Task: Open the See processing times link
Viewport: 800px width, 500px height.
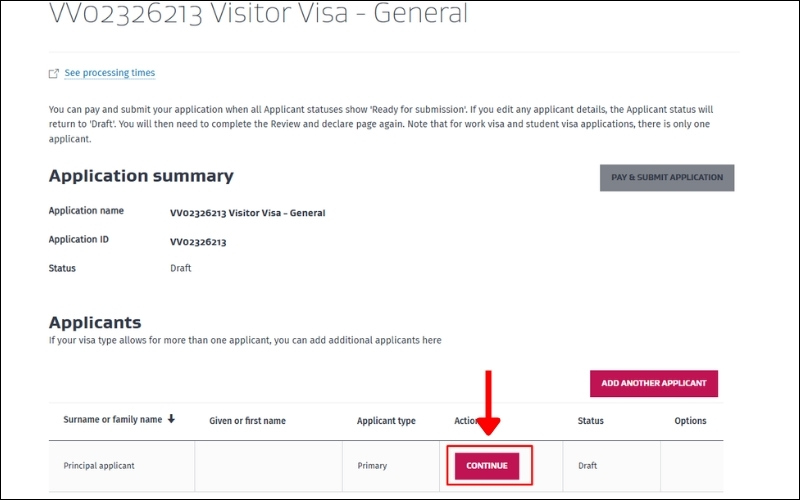Action: [109, 73]
